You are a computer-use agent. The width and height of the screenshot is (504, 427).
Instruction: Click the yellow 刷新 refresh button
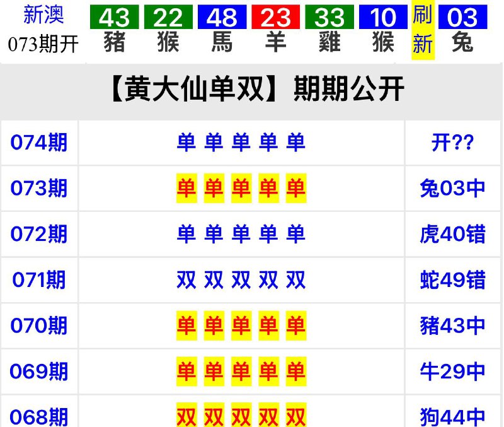423,30
